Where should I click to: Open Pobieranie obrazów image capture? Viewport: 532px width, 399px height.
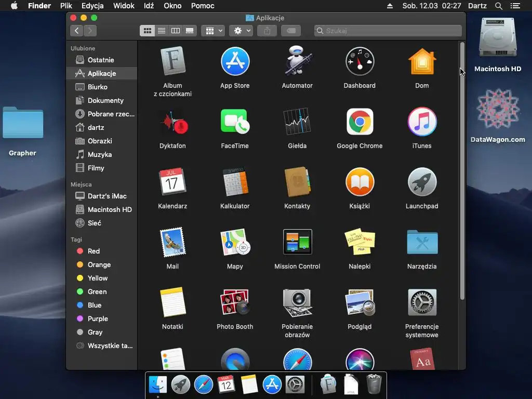point(297,302)
